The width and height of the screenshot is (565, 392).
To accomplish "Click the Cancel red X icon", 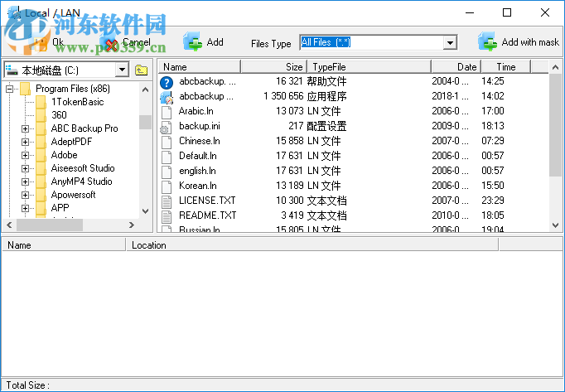I will (x=110, y=44).
